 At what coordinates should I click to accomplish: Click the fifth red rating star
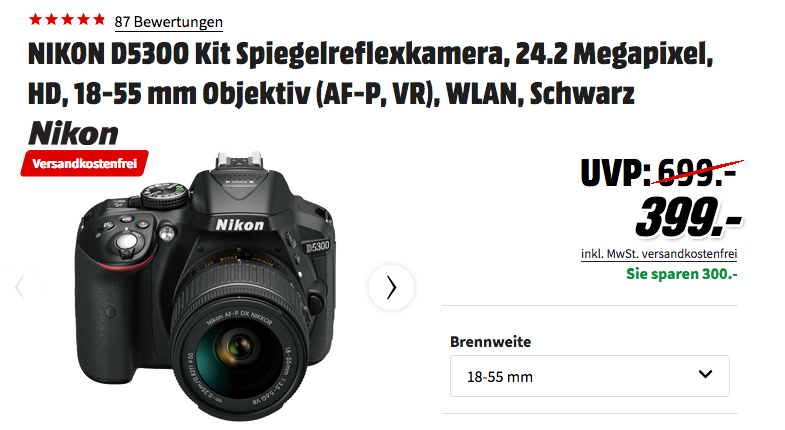tap(99, 20)
